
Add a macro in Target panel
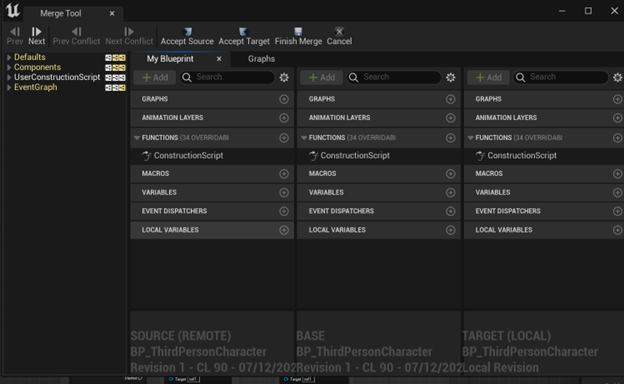coord(617,173)
